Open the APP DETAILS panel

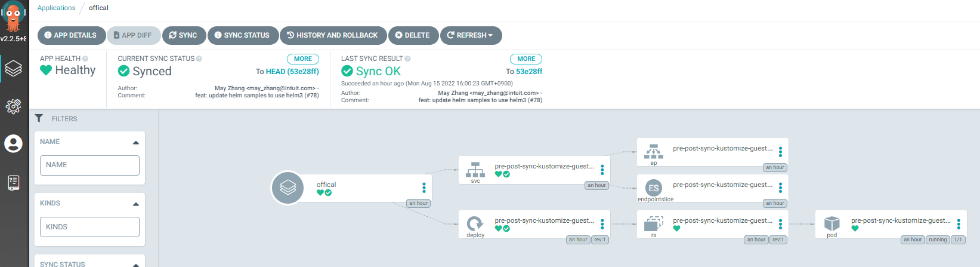(x=71, y=35)
